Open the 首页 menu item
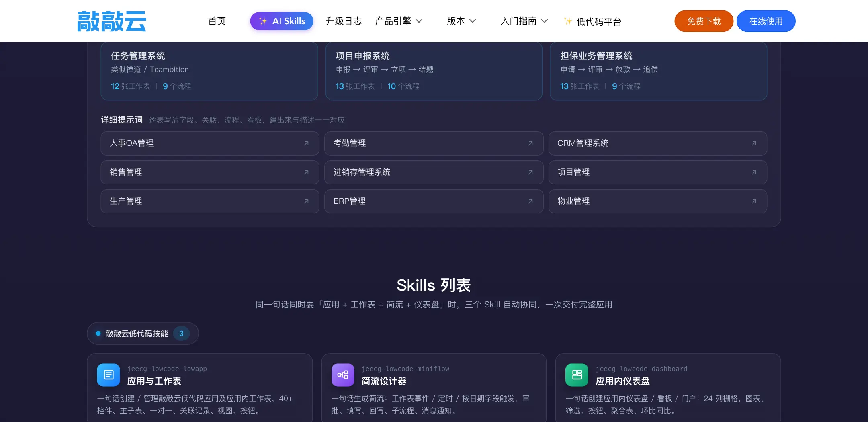 (217, 21)
